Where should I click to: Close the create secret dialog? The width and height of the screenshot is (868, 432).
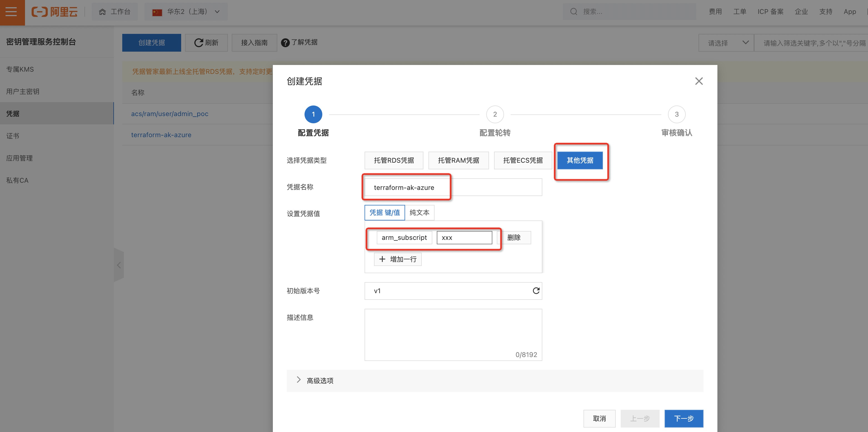699,81
